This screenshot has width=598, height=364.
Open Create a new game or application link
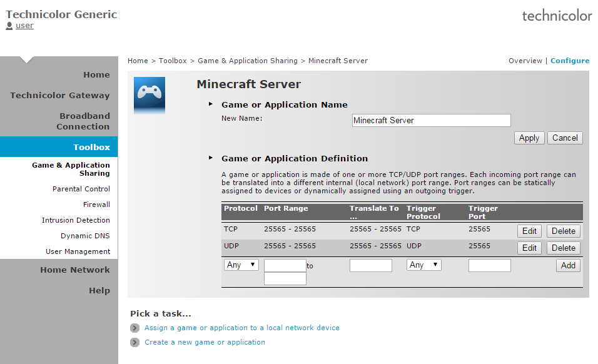(x=205, y=342)
